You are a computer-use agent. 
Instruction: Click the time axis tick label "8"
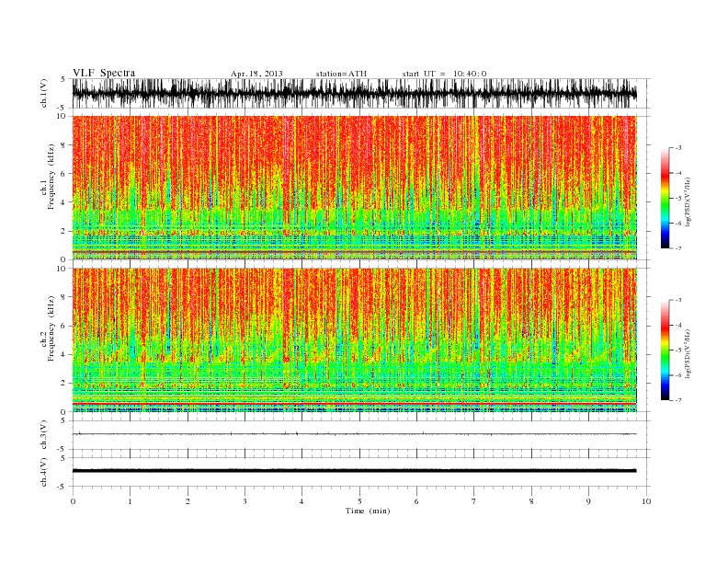531,501
